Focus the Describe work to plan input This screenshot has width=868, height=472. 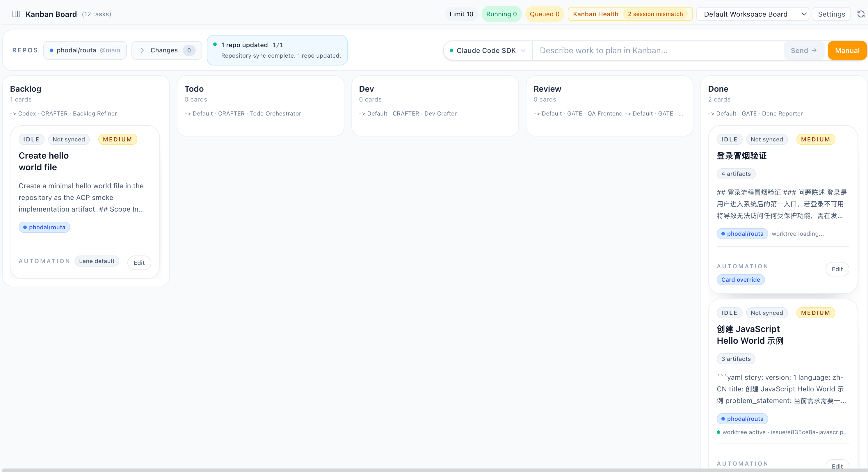coord(658,51)
